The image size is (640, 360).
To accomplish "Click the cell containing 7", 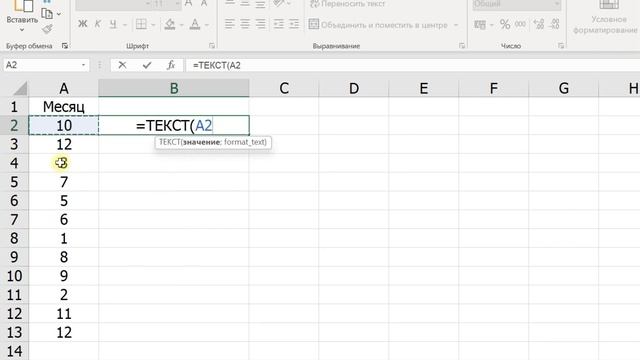I will 64,182.
